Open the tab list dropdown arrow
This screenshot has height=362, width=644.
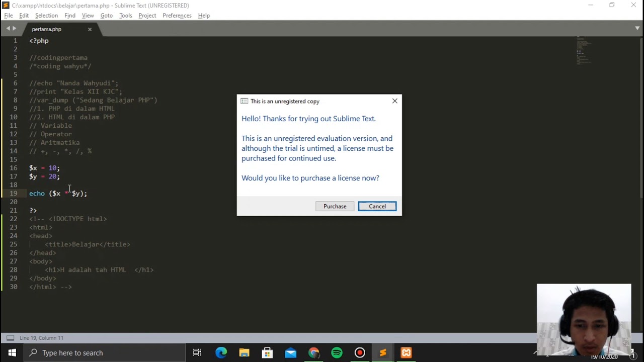[637, 29]
